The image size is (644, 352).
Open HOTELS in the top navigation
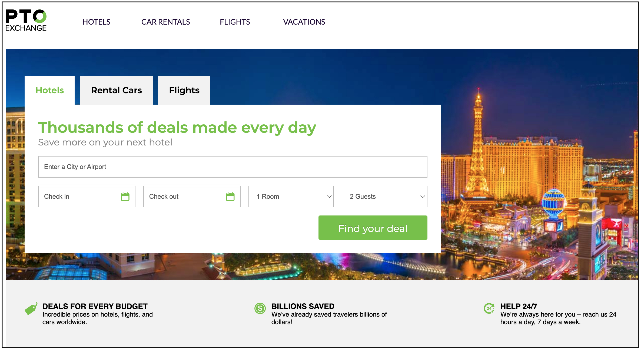coord(97,22)
